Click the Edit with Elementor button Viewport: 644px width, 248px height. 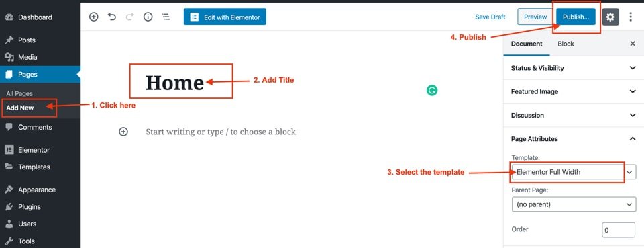(x=225, y=17)
